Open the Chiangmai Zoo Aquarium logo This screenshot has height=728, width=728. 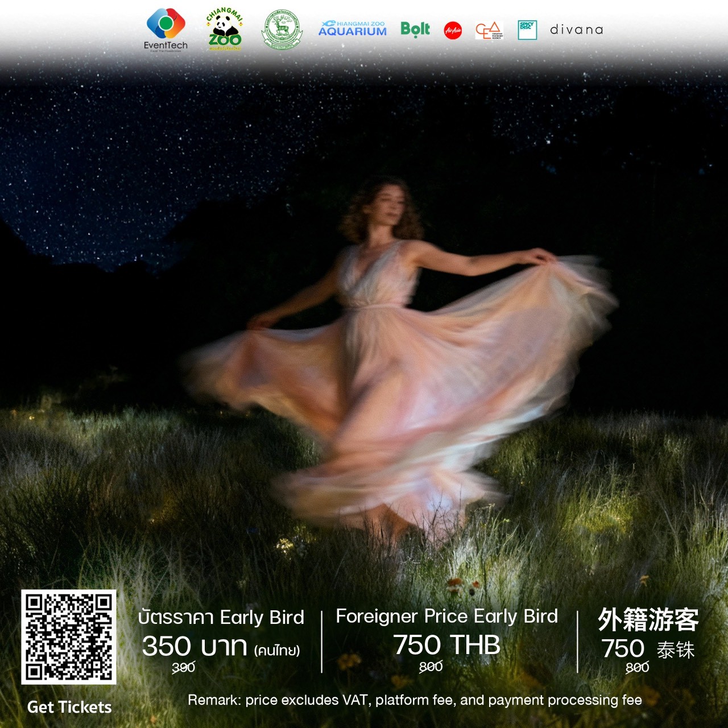tap(352, 29)
